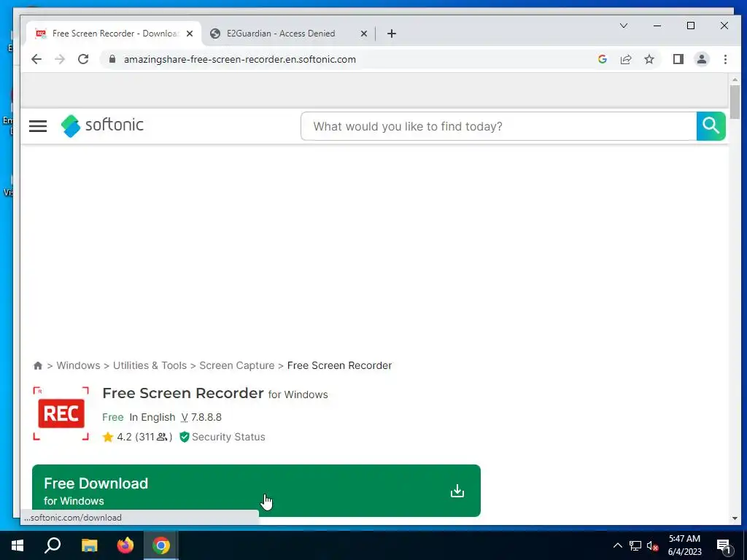Image resolution: width=747 pixels, height=560 pixels.
Task: Open the Chrome tab search dropdown
Action: (x=623, y=26)
